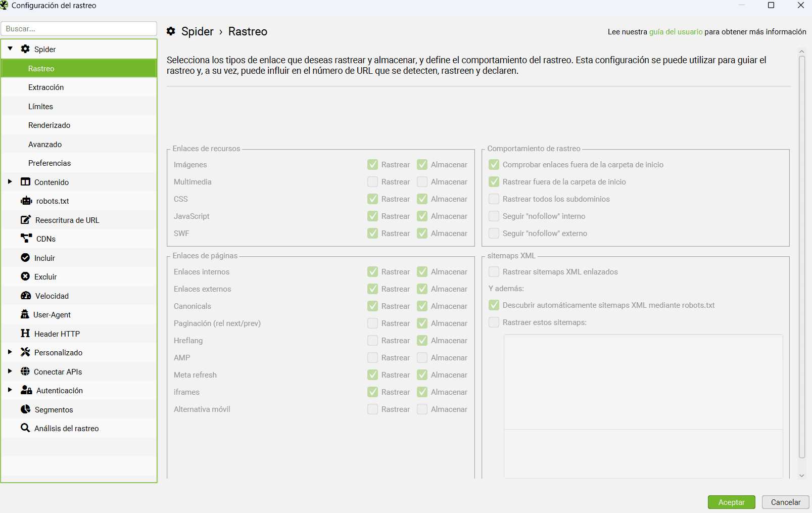The width and height of the screenshot is (812, 513).
Task: Select the Header HTTP icon
Action: [x=25, y=333]
